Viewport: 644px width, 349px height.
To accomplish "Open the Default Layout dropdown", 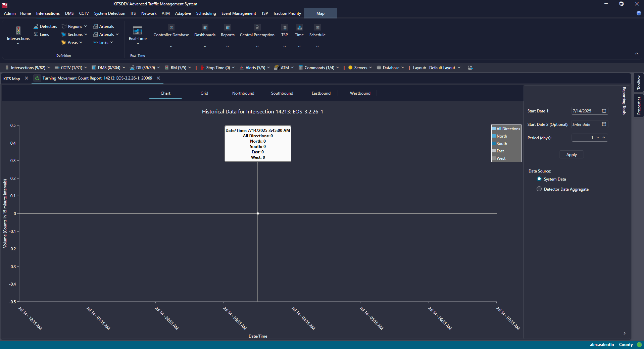I will (445, 68).
